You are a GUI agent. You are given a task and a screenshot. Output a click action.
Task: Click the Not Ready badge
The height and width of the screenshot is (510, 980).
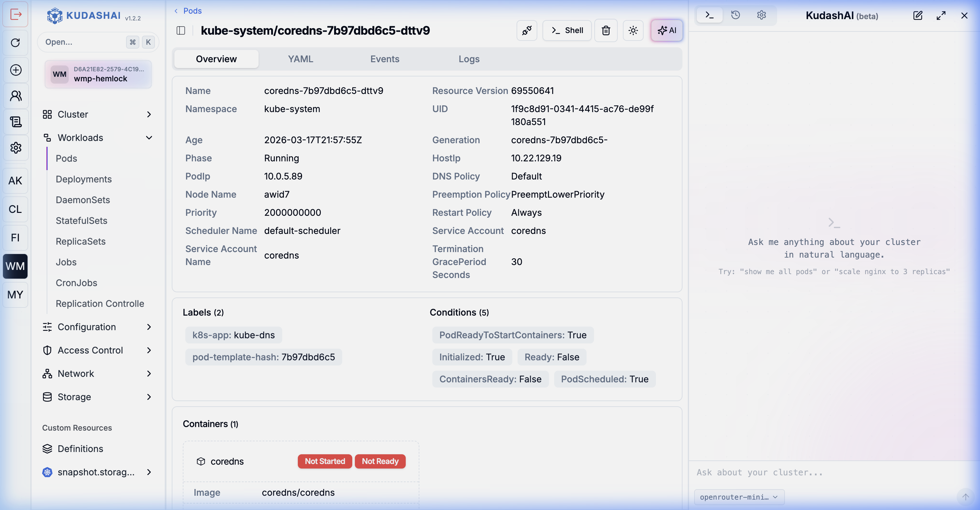tap(380, 461)
